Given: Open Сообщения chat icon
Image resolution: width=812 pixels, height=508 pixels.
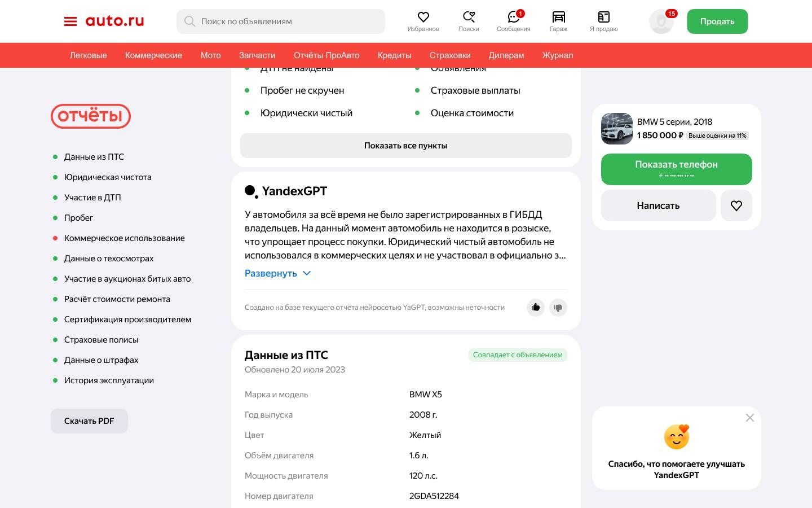Looking at the screenshot, I should click(x=513, y=17).
